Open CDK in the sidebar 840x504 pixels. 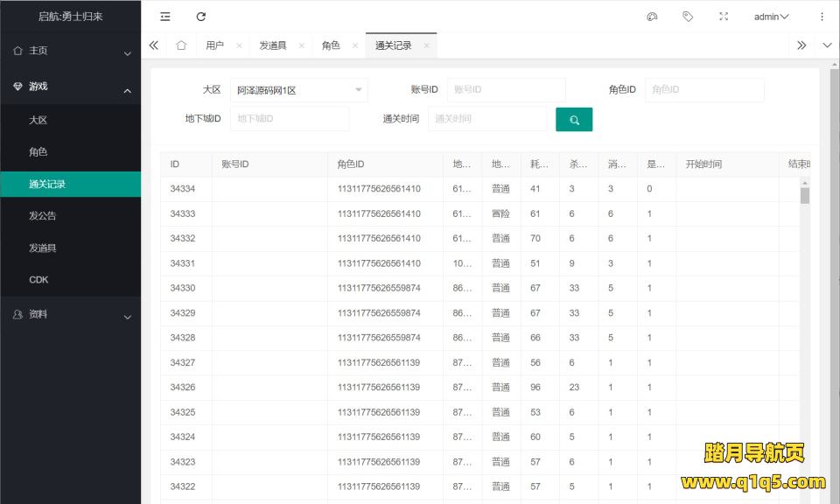pos(38,280)
